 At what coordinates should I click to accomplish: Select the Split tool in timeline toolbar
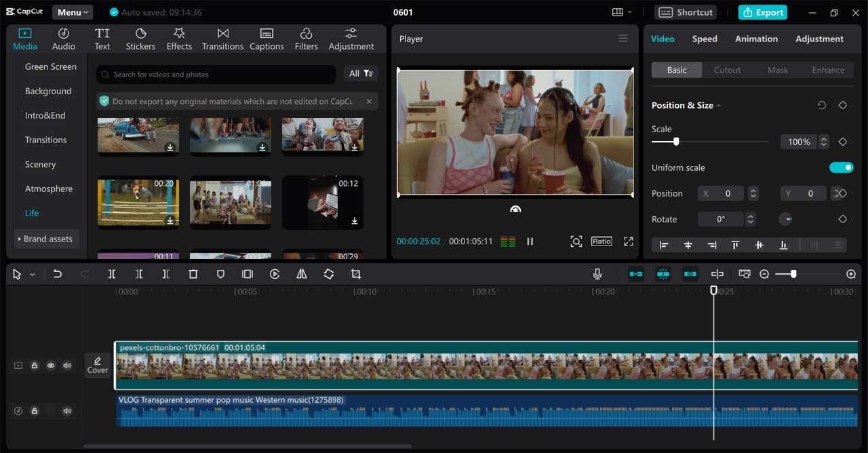[112, 274]
